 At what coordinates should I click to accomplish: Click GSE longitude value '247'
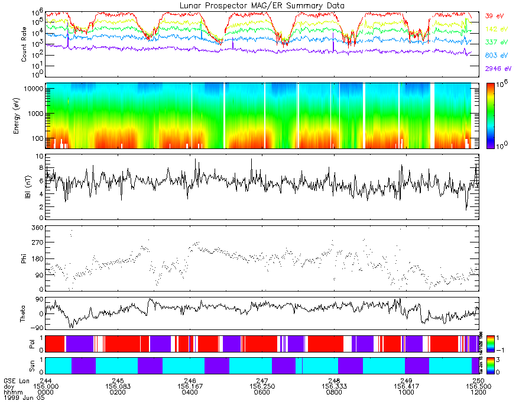click(262, 381)
